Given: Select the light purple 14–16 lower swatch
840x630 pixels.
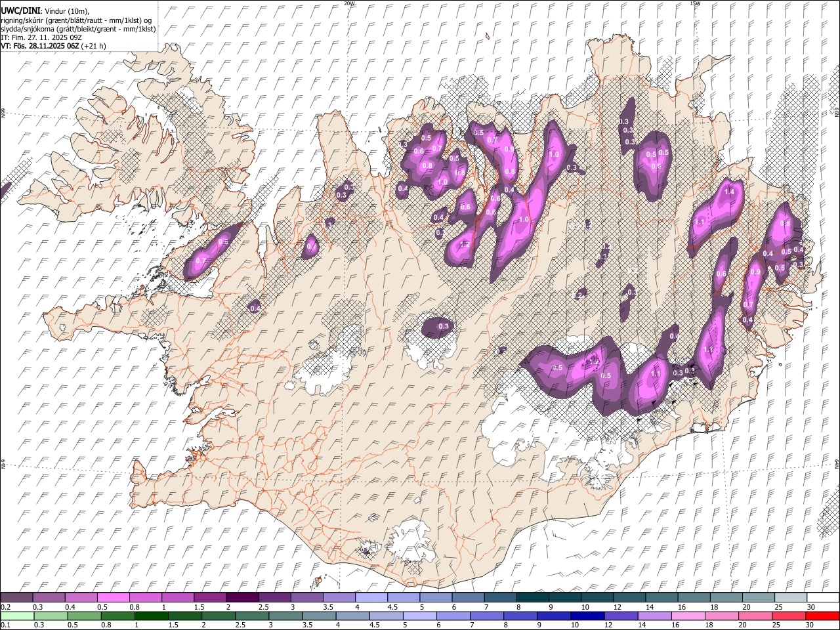Looking at the screenshot, I should click(654, 616).
